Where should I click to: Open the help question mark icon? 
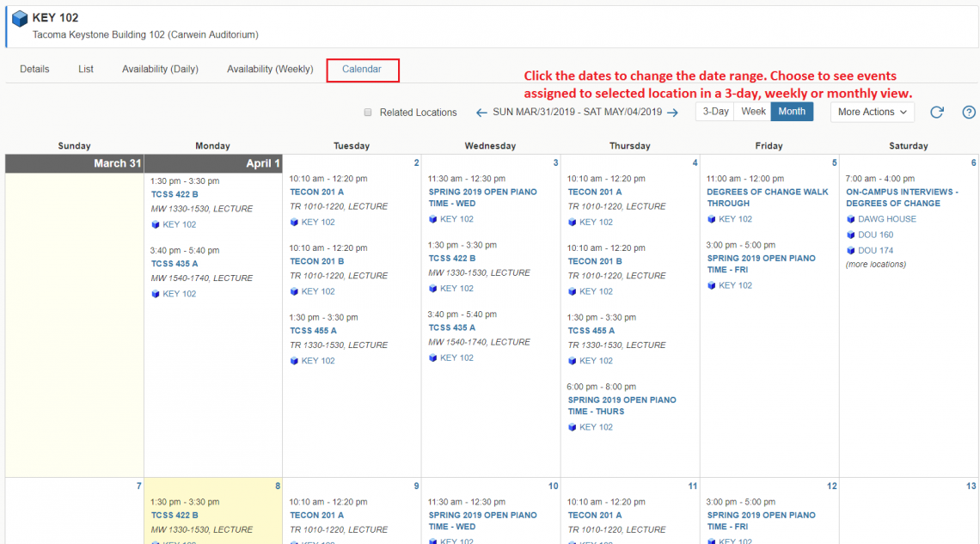tap(969, 112)
